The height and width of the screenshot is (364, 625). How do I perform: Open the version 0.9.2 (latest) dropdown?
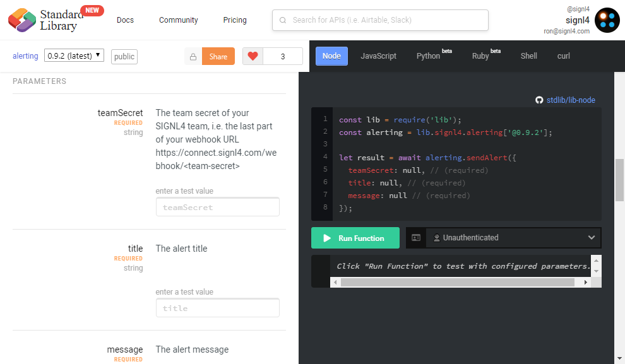[x=74, y=56]
